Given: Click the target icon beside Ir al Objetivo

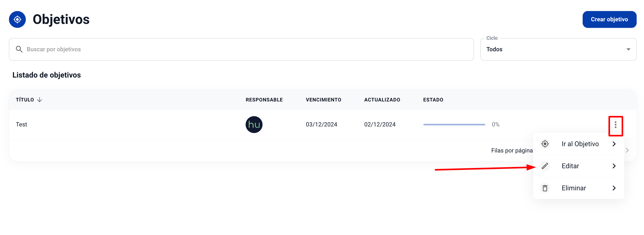Looking at the screenshot, I should pos(545,144).
